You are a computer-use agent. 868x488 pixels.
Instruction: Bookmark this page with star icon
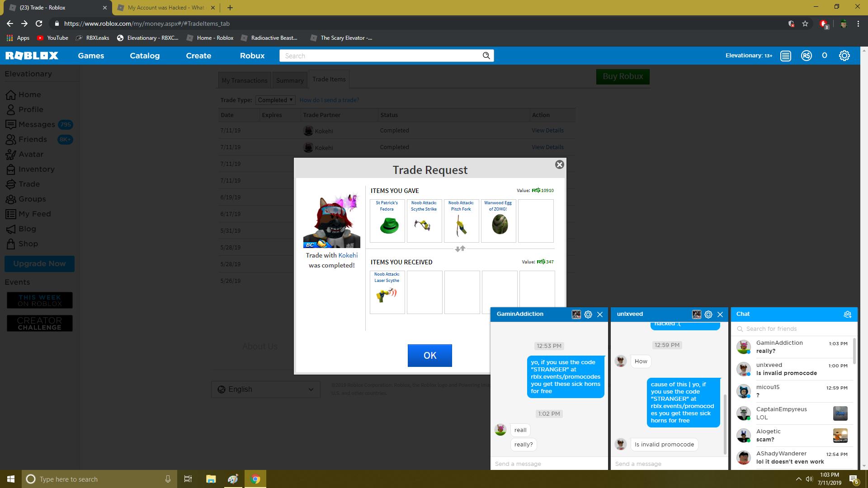[805, 23]
